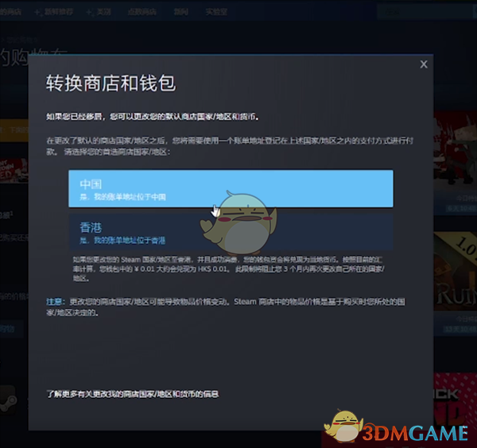Viewport: 477px width, 448px height.
Task: Open the 实验室 tab in the store nav
Action: [216, 12]
